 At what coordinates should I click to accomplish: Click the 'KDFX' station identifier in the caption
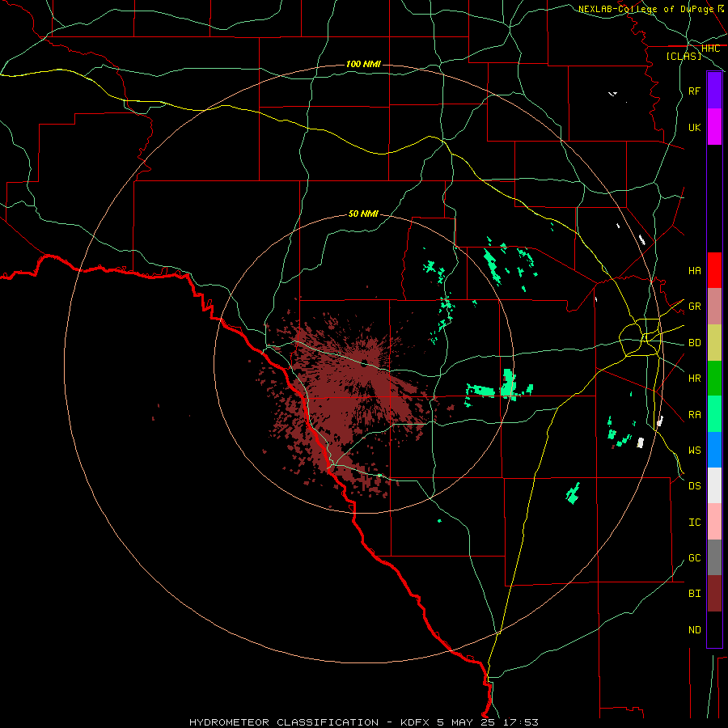(x=415, y=722)
